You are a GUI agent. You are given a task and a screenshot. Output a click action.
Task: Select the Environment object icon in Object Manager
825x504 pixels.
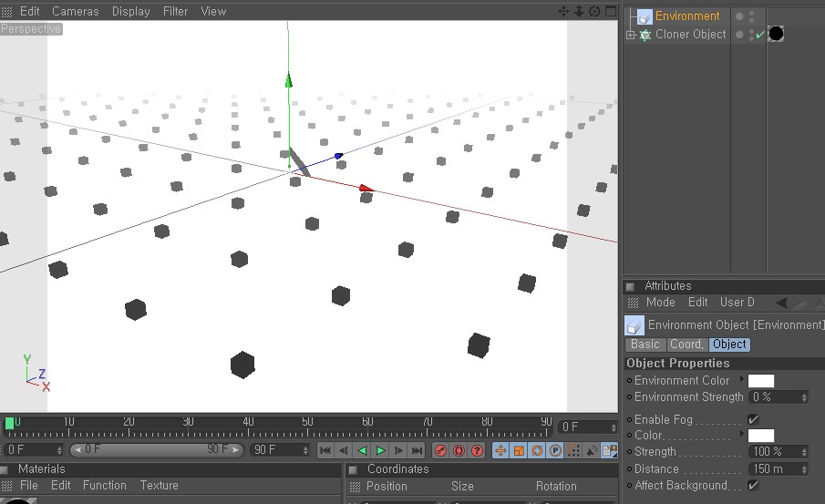point(645,16)
